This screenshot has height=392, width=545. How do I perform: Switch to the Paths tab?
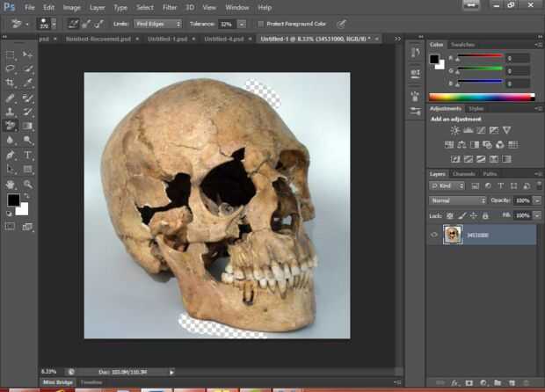[x=490, y=174]
